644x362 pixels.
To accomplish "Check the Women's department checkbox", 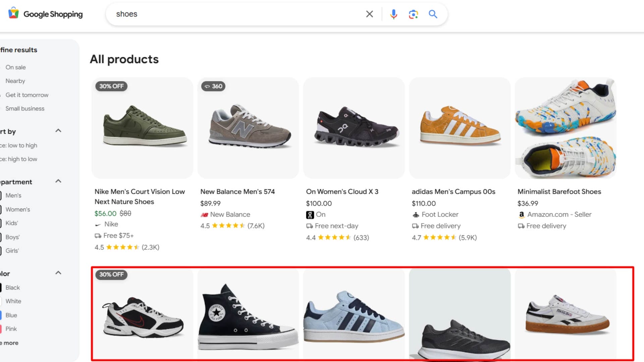I will point(1,209).
